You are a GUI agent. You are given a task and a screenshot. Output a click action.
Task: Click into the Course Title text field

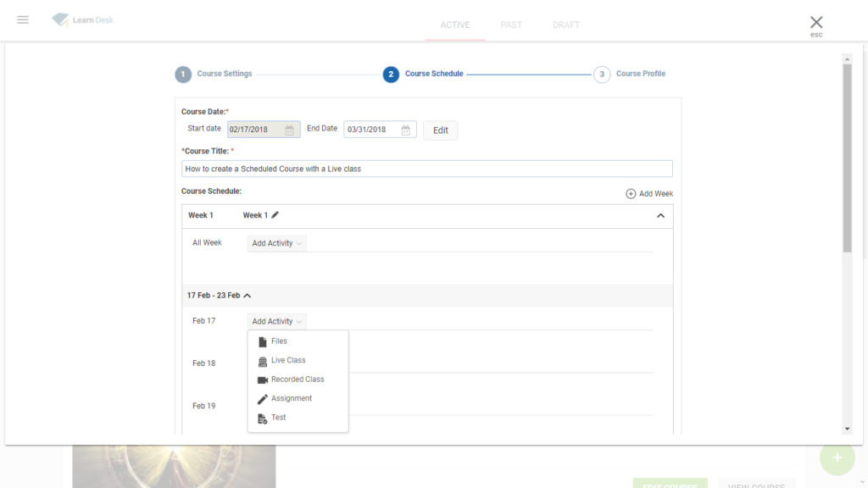click(426, 169)
